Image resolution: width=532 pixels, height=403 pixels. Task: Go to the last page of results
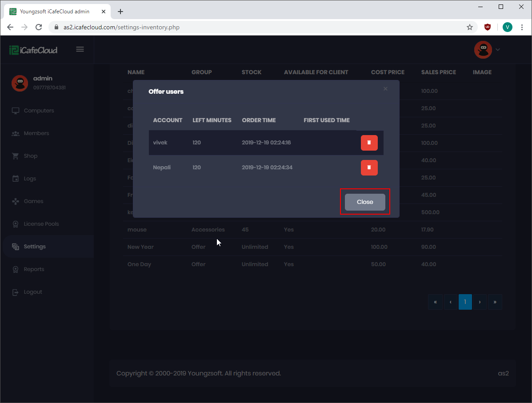(x=495, y=302)
